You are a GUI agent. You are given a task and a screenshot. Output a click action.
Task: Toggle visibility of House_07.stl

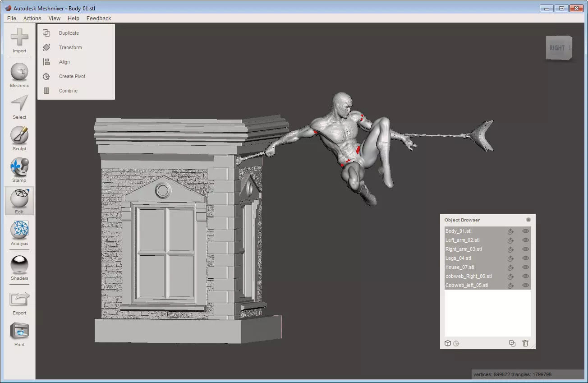tap(525, 267)
